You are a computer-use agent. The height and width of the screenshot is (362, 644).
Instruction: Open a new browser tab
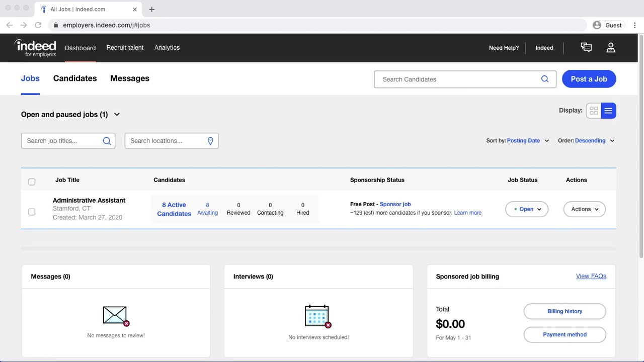coord(151,9)
